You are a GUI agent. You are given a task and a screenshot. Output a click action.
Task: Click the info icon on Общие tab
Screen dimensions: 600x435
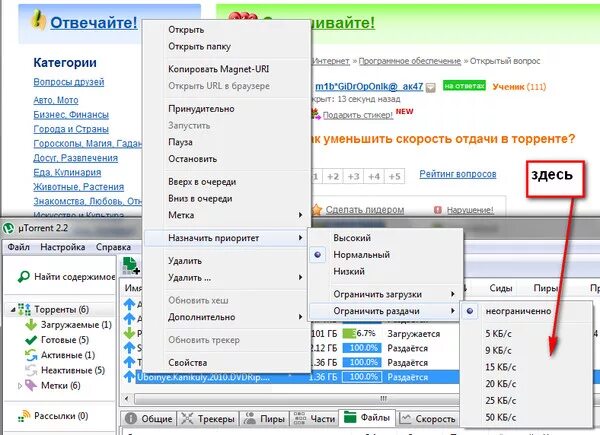point(131,419)
